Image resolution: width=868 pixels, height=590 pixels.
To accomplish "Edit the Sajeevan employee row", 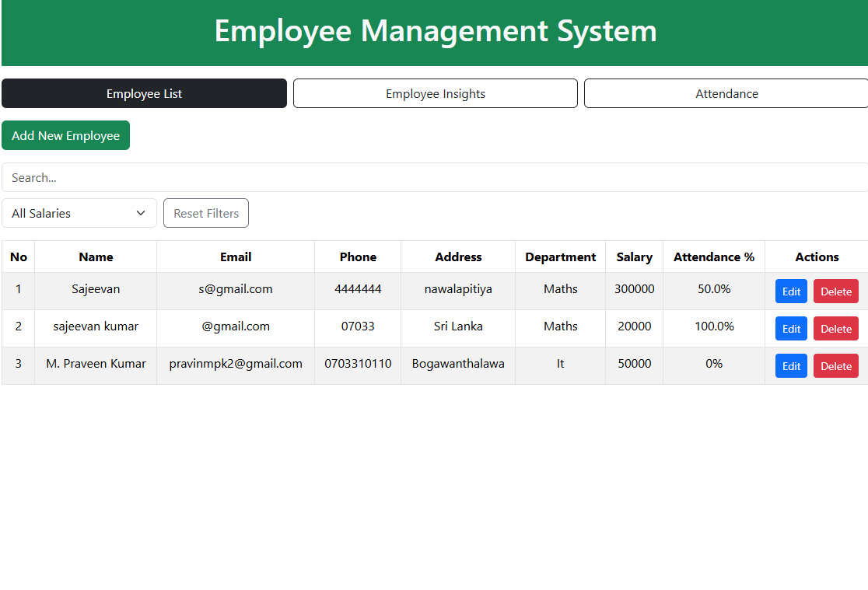I will (791, 292).
